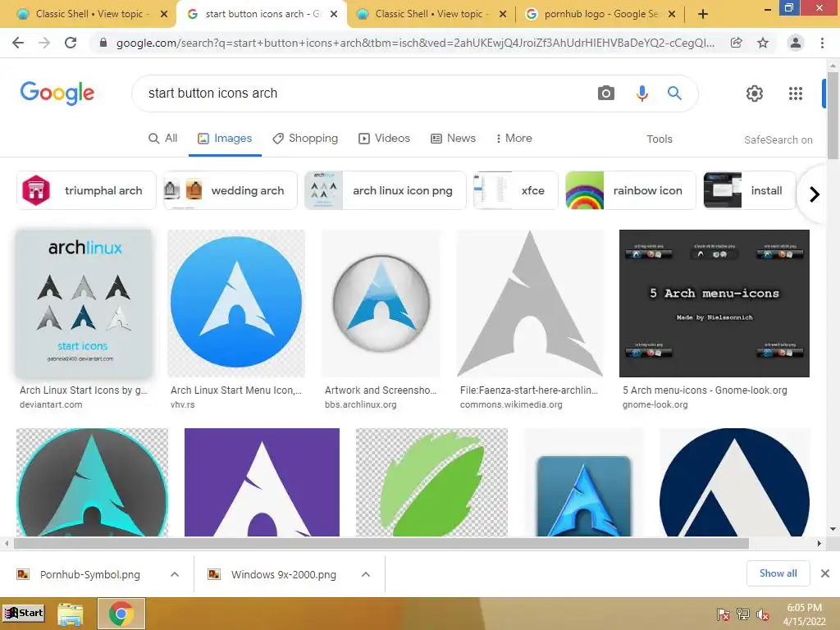
Task: Select the Images search tab
Action: [225, 138]
